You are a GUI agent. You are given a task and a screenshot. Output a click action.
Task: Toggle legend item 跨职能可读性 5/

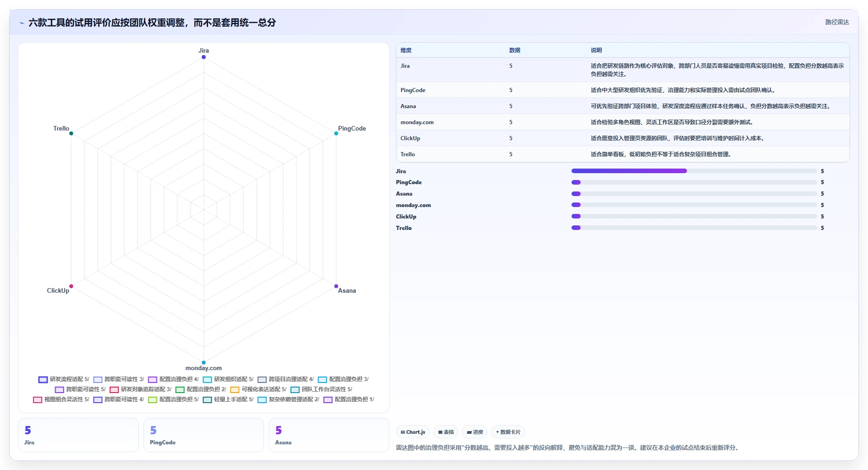click(x=80, y=389)
